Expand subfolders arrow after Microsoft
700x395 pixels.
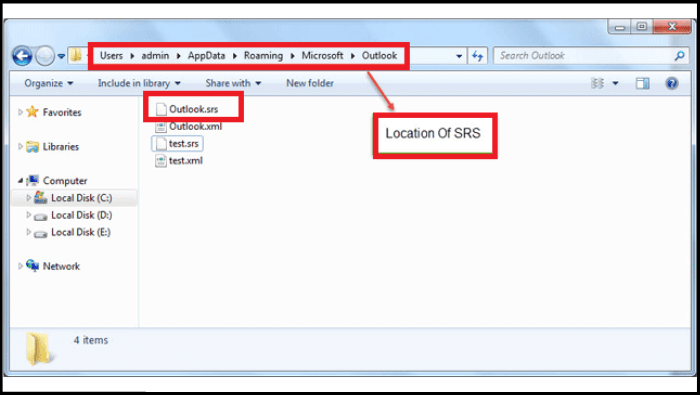[x=353, y=56]
